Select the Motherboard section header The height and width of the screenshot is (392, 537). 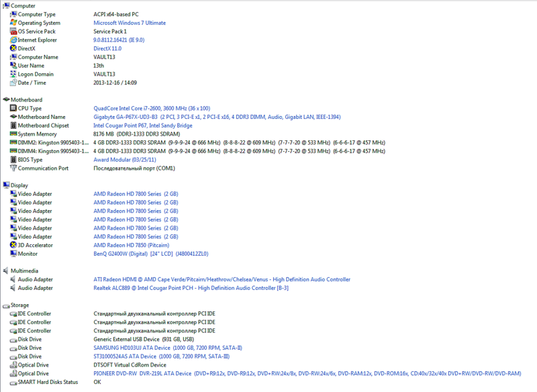pyautogui.click(x=26, y=100)
